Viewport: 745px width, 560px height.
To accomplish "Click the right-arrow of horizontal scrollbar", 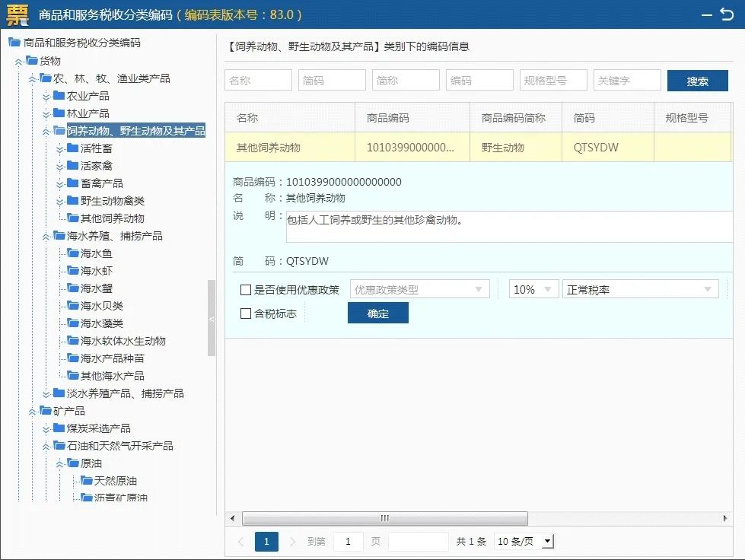I will click(x=725, y=518).
